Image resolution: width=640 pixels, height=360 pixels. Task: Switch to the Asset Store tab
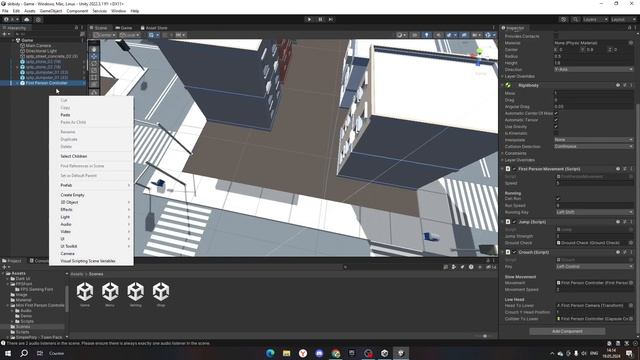coord(154,28)
